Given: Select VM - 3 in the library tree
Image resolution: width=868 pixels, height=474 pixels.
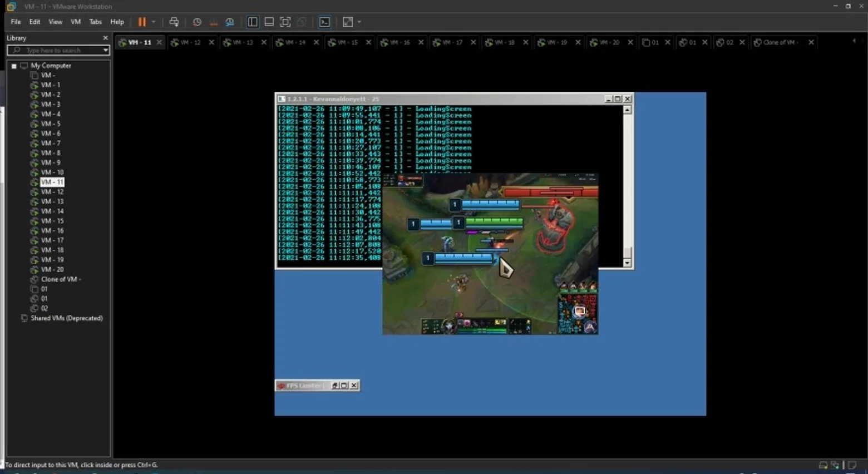Looking at the screenshot, I should tap(51, 105).
